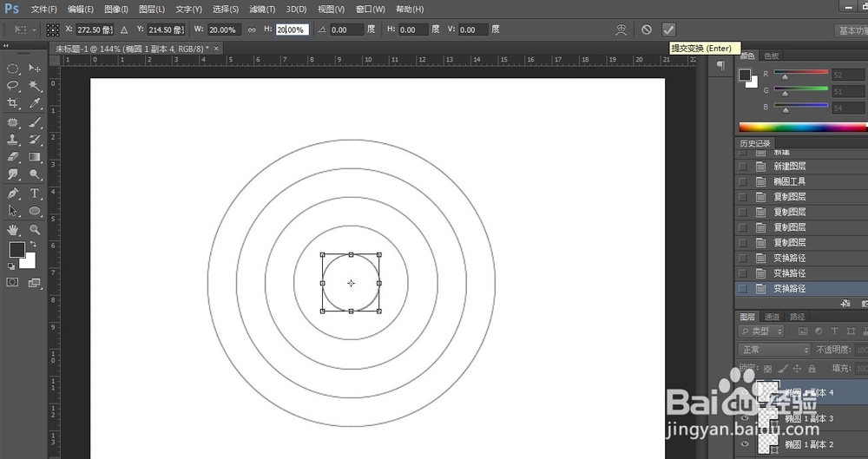Viewport: 868px width, 459px height.
Task: Hide the 椭圆 1 副本 3 layer
Action: pyautogui.click(x=745, y=418)
